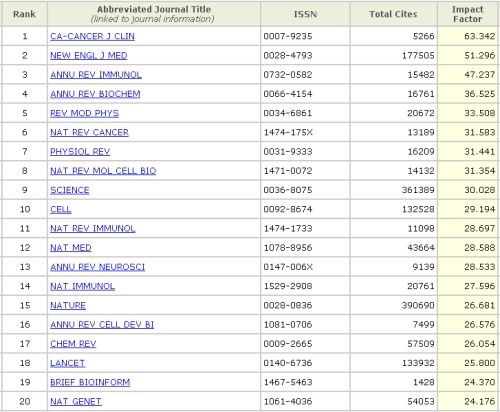The height and width of the screenshot is (412, 500).
Task: Click total cites value 5266
Action: point(423,36)
